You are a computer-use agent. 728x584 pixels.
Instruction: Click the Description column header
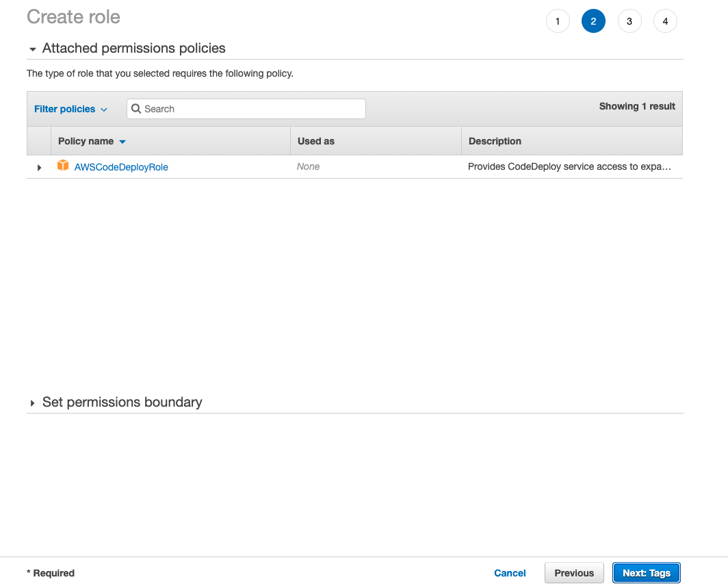point(495,141)
